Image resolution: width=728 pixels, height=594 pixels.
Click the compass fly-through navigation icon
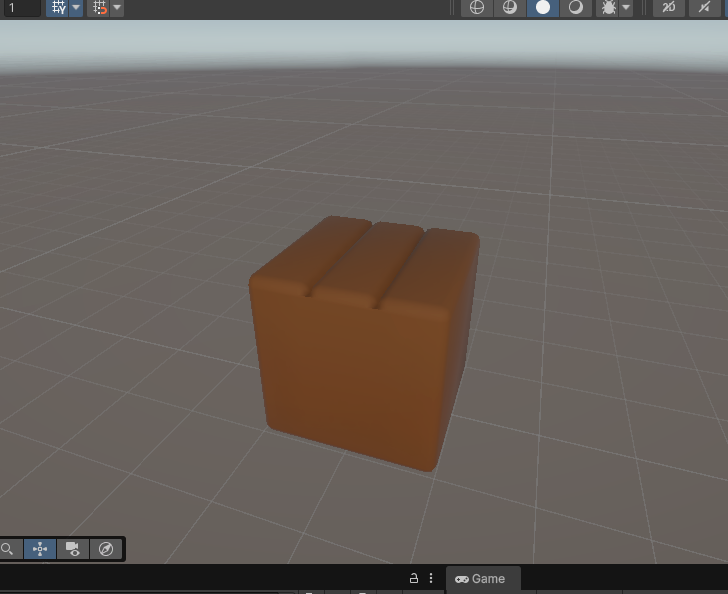(x=106, y=549)
